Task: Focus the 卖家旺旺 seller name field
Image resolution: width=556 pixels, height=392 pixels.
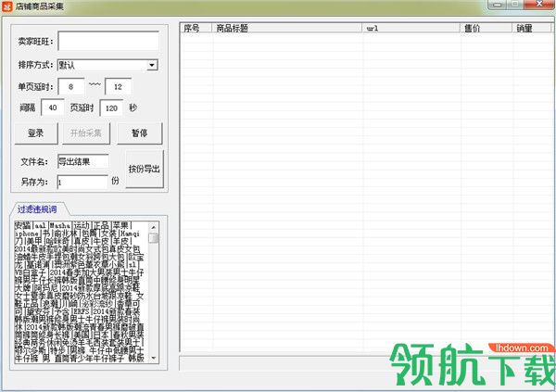Action: [108, 41]
